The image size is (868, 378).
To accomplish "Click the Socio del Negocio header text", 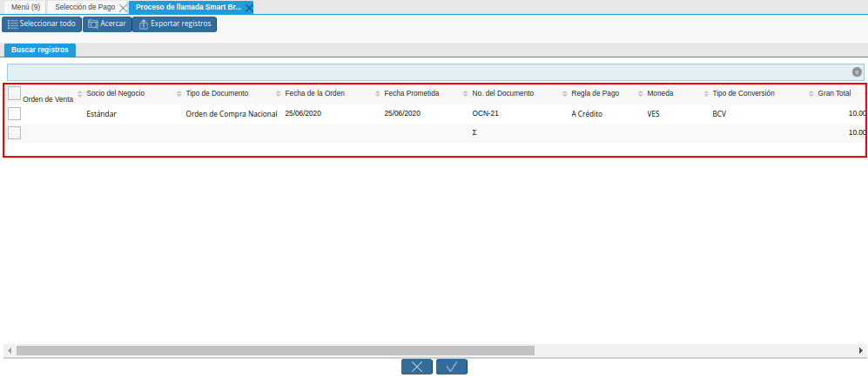I will click(x=116, y=93).
